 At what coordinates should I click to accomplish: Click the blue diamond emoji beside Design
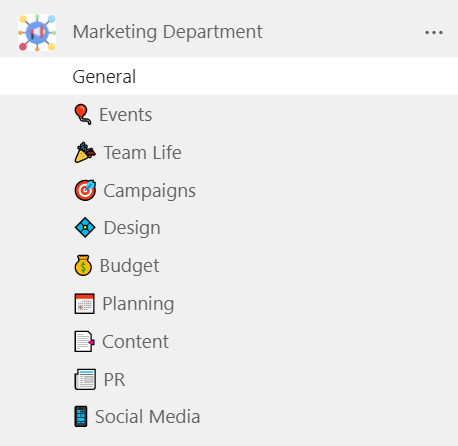(85, 228)
